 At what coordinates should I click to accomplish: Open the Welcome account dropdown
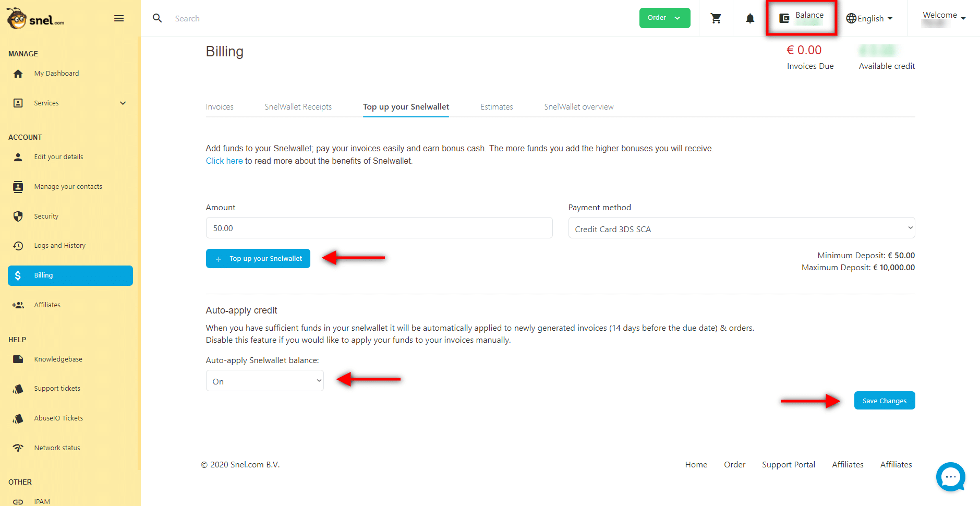(x=944, y=18)
